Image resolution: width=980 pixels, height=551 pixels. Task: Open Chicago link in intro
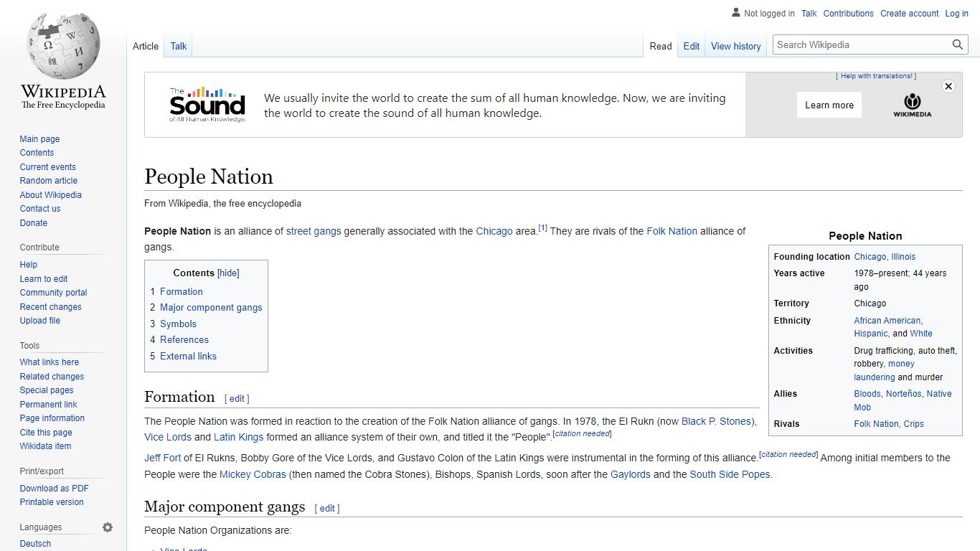click(x=494, y=231)
